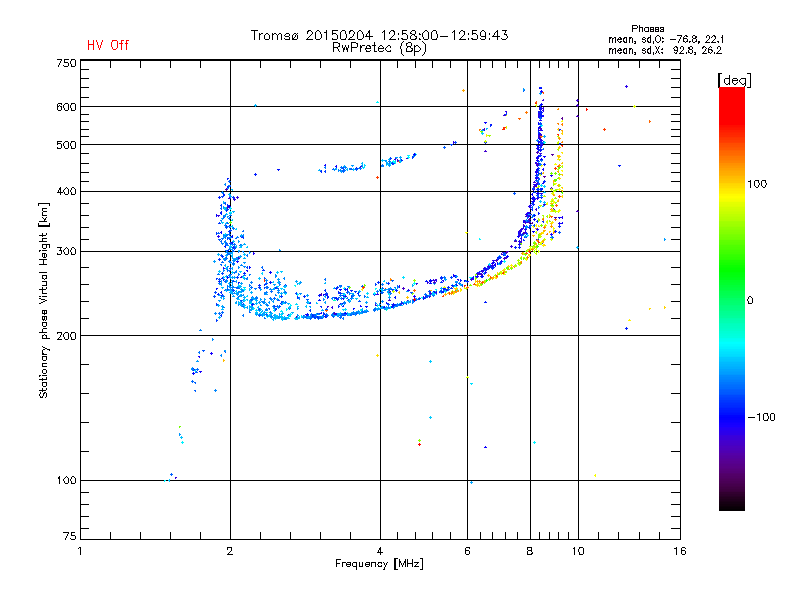Click the 'Frequency [MHz]' axis label
The image size is (800, 600).
tap(379, 564)
